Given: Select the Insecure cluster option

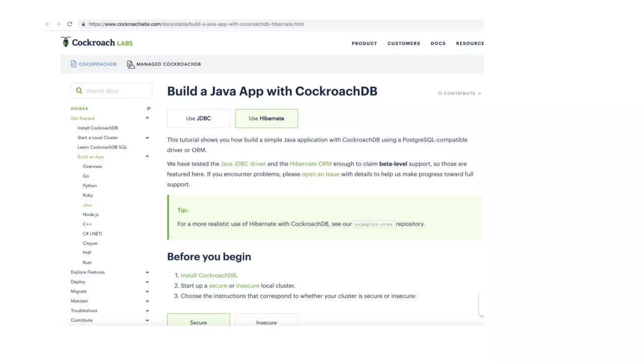Looking at the screenshot, I should (x=266, y=320).
